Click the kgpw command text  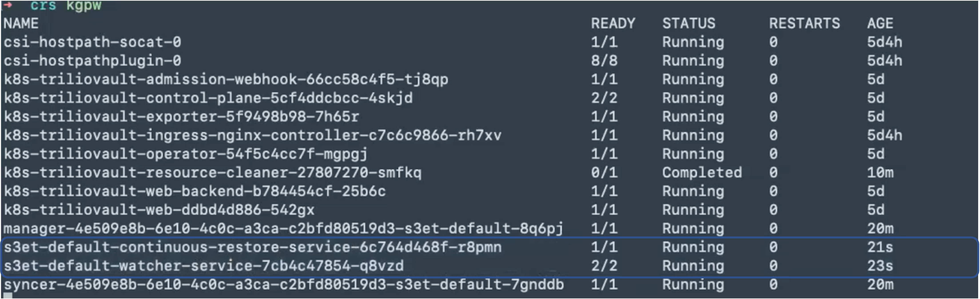tap(84, 5)
